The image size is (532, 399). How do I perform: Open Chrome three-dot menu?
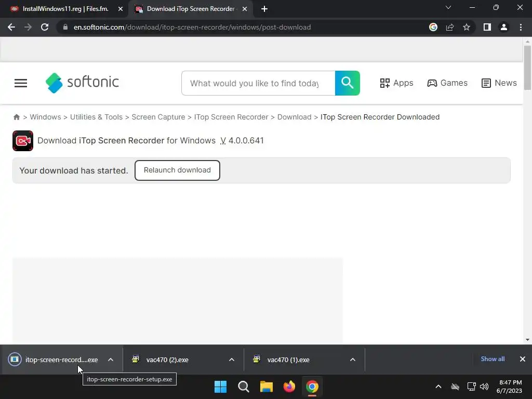(521, 27)
